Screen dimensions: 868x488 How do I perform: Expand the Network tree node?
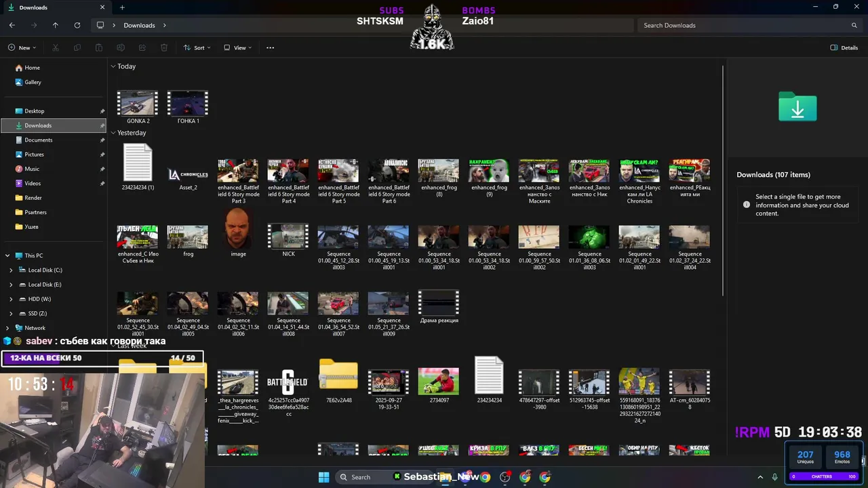7,328
